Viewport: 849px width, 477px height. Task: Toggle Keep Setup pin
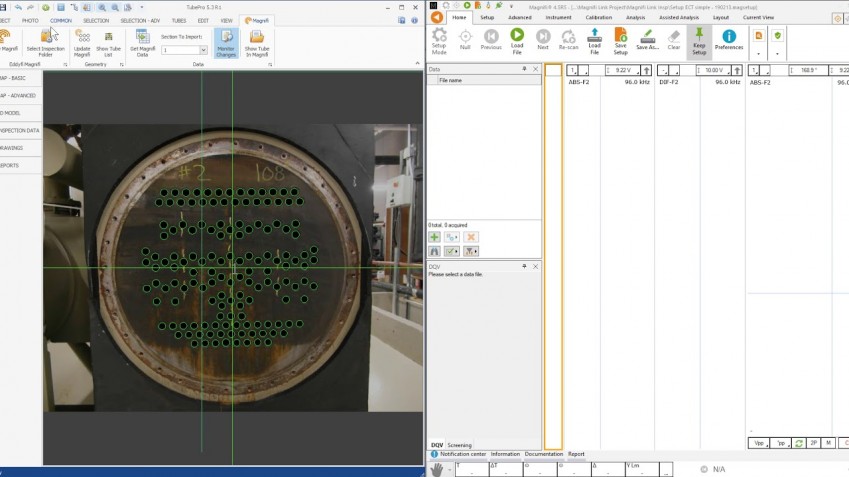click(x=699, y=36)
